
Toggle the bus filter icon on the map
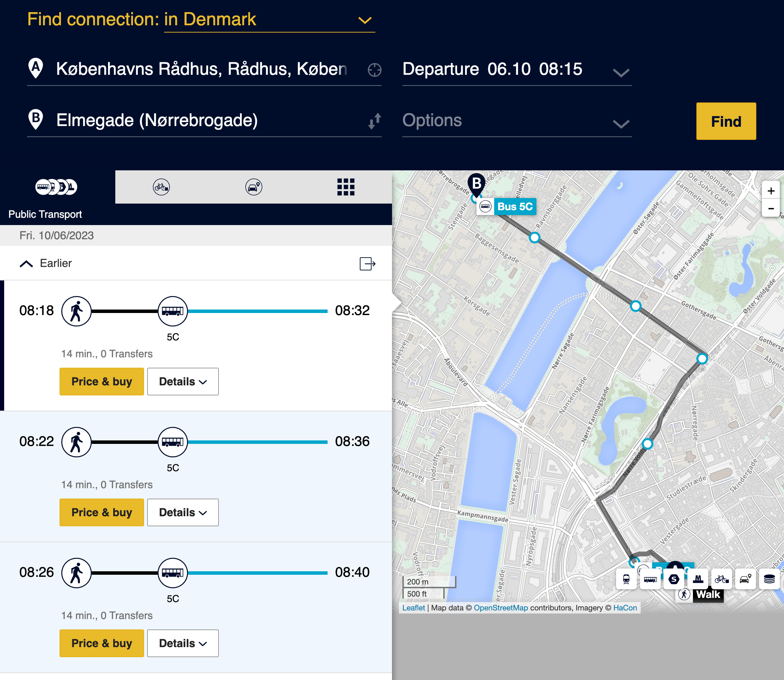coord(650,579)
